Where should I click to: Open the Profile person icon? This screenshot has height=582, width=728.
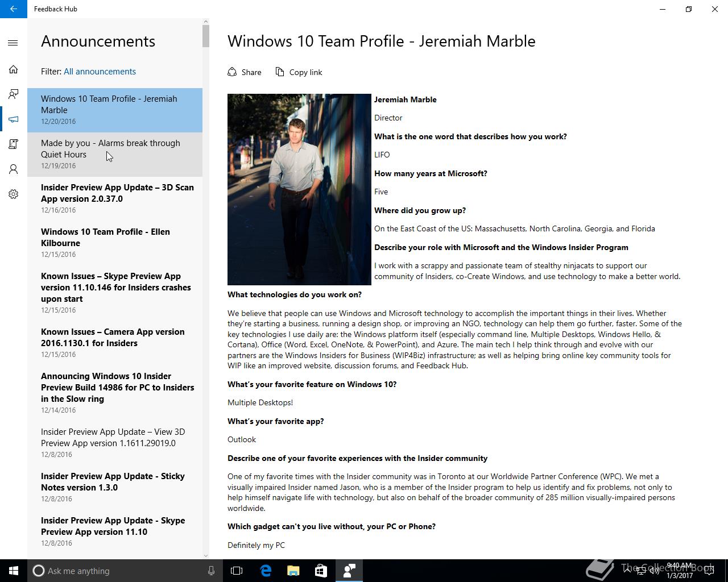pyautogui.click(x=13, y=169)
